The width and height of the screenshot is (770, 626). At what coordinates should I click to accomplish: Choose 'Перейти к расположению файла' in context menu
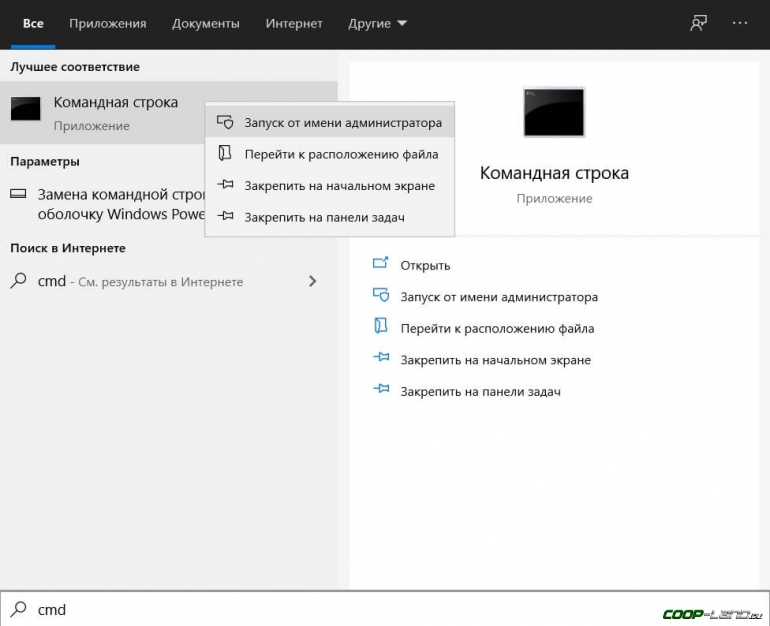click(340, 154)
